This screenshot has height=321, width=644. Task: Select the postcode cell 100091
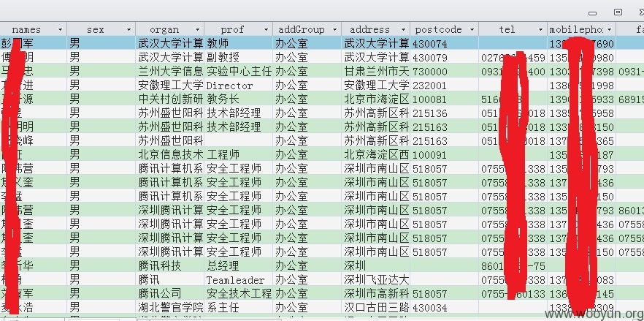[x=444, y=155]
